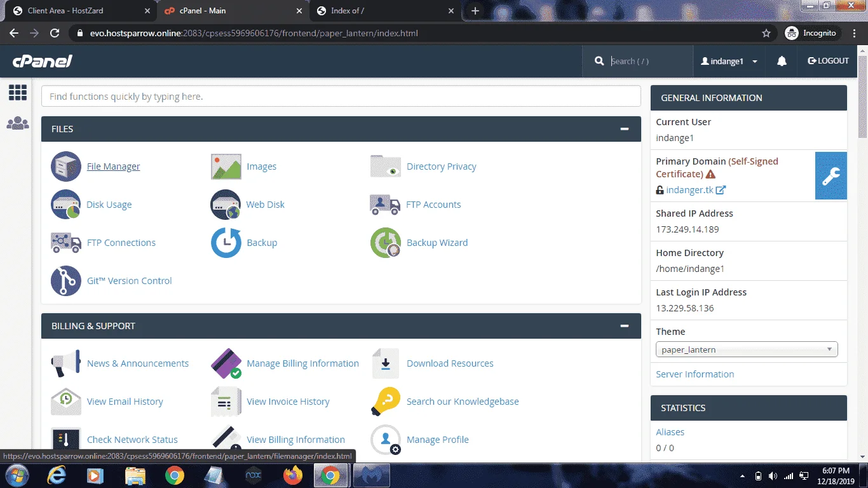Open the Manage Profile icon
The height and width of the screenshot is (488, 868).
(386, 440)
